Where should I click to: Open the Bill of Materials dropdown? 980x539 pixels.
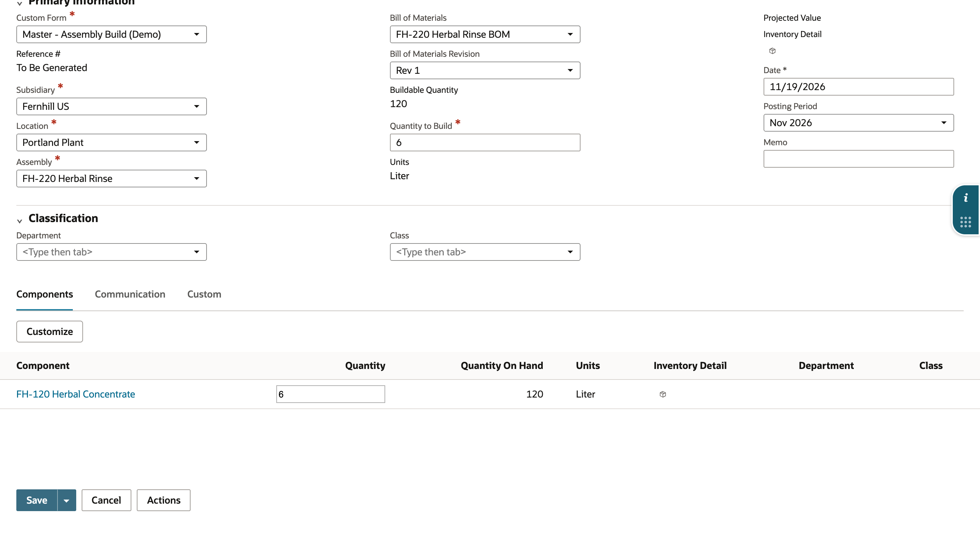coord(485,34)
